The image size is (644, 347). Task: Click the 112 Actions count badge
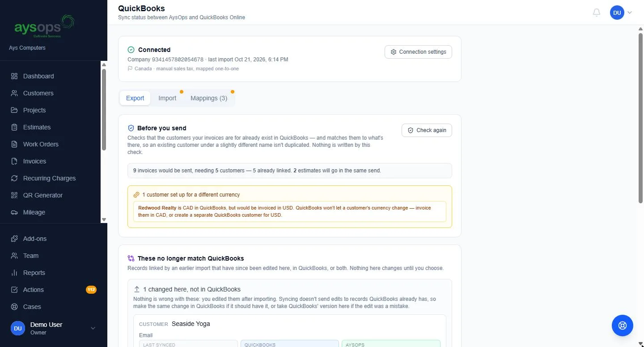(91, 290)
